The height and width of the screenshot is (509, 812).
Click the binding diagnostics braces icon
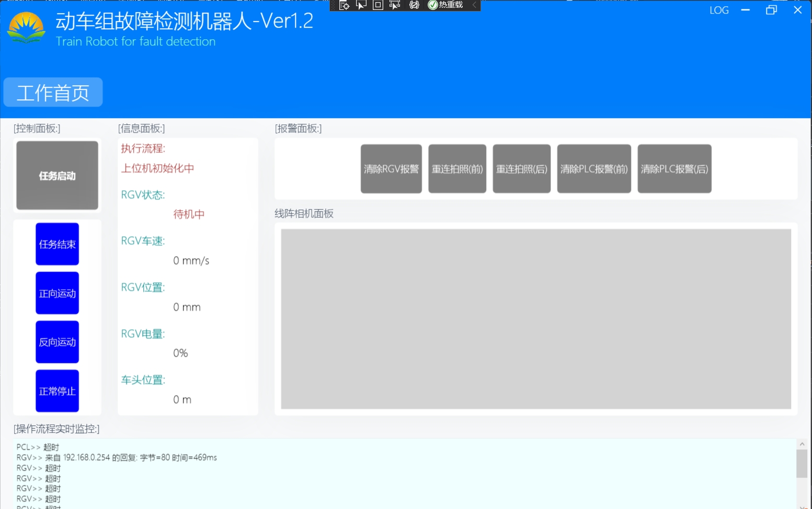(414, 5)
